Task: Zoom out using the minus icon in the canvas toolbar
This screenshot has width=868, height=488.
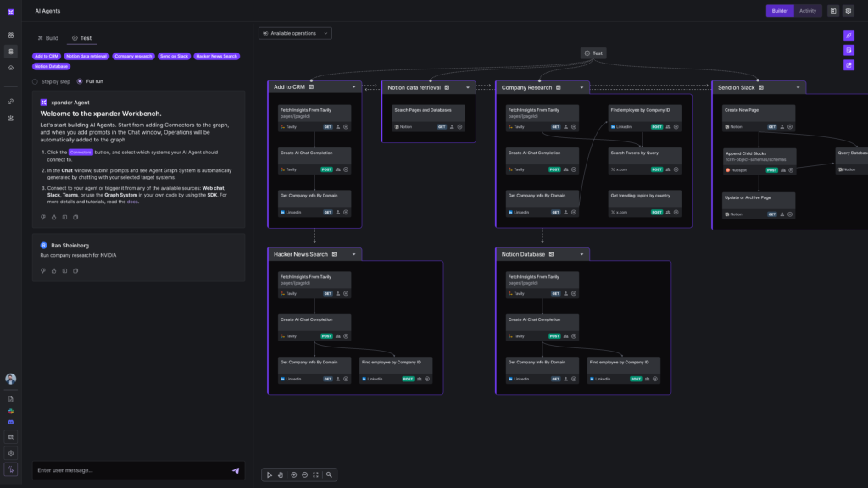Action: (x=305, y=474)
